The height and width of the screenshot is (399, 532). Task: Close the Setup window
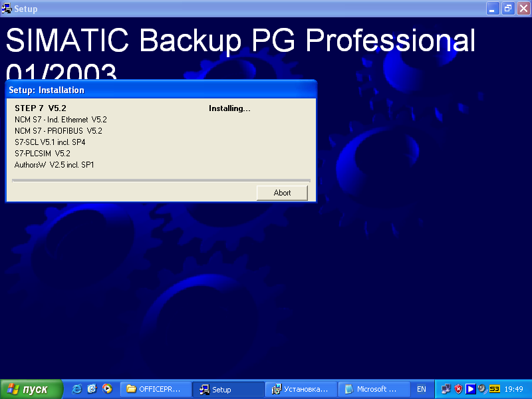pos(523,9)
